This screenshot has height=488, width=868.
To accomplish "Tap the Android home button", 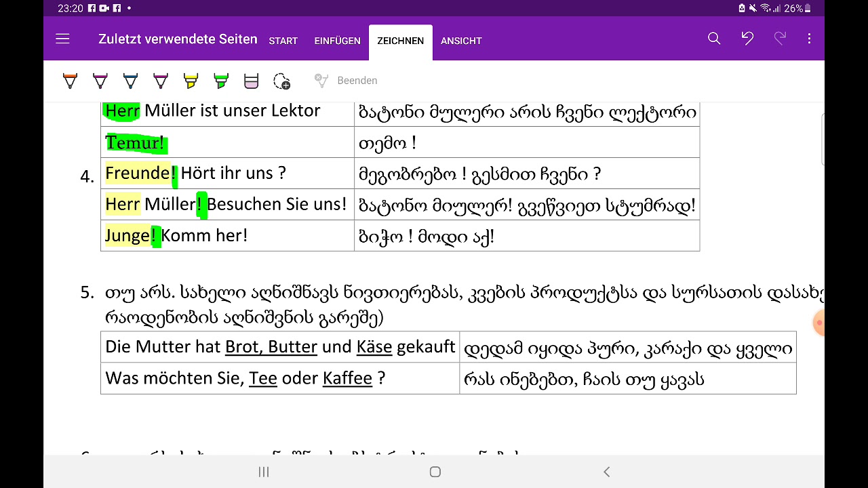I will [435, 472].
